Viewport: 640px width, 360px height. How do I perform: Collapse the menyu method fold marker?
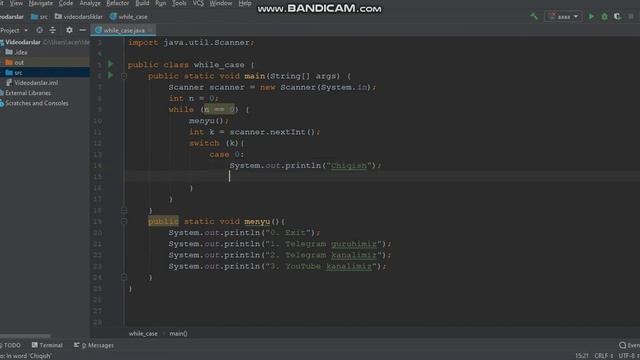click(x=124, y=221)
